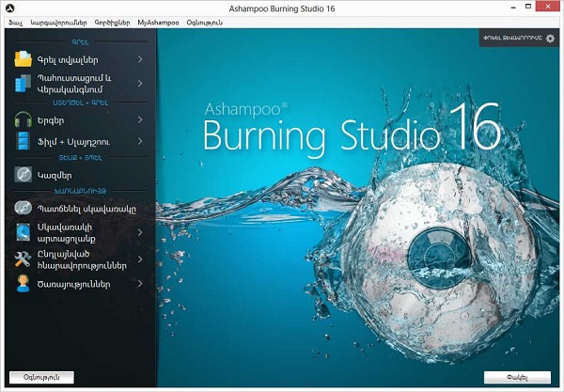
Task: Expand the Ֆիլմ + Սլայդշոու chevron
Action: point(140,141)
